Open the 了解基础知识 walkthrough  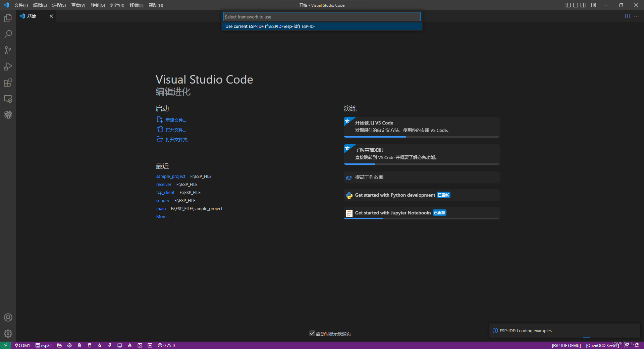click(422, 154)
